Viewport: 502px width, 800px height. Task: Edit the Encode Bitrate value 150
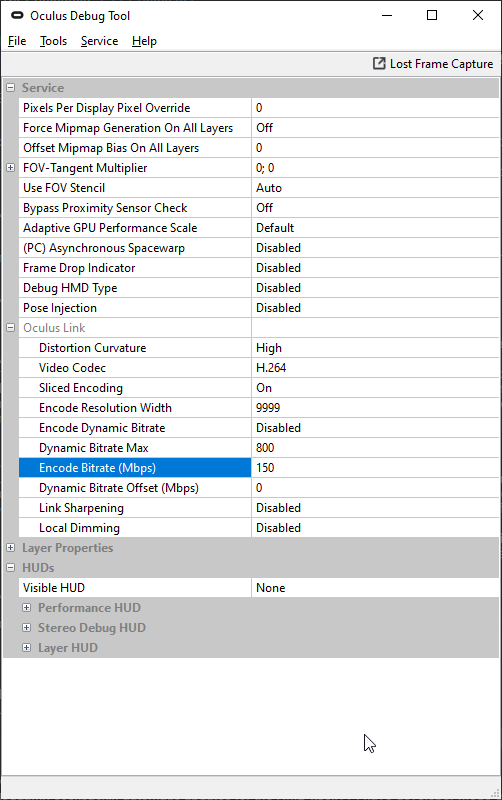tap(375, 468)
